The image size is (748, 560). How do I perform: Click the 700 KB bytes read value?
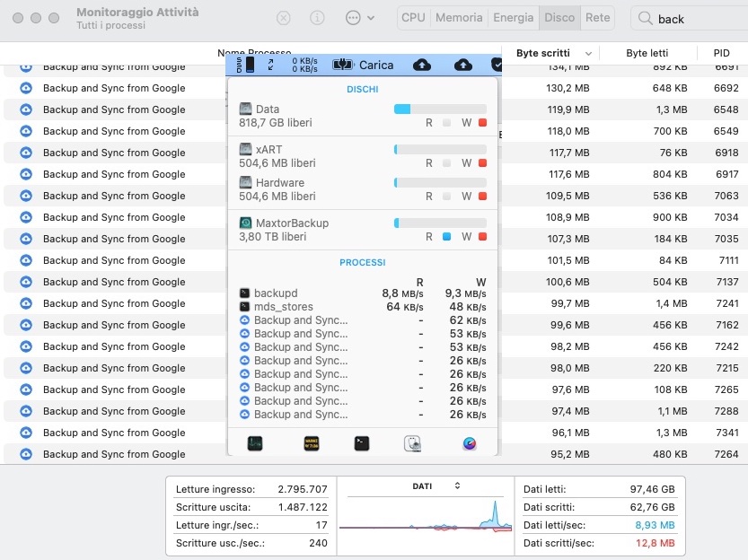[670, 131]
